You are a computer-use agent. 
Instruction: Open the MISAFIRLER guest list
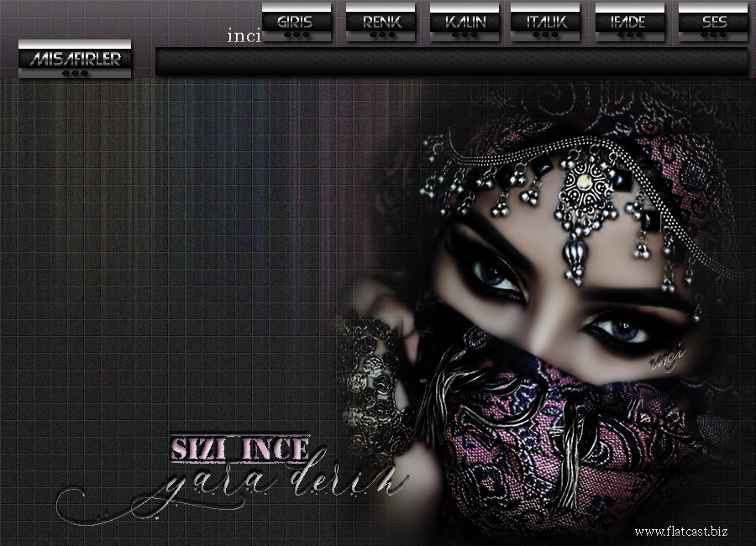pos(75,59)
